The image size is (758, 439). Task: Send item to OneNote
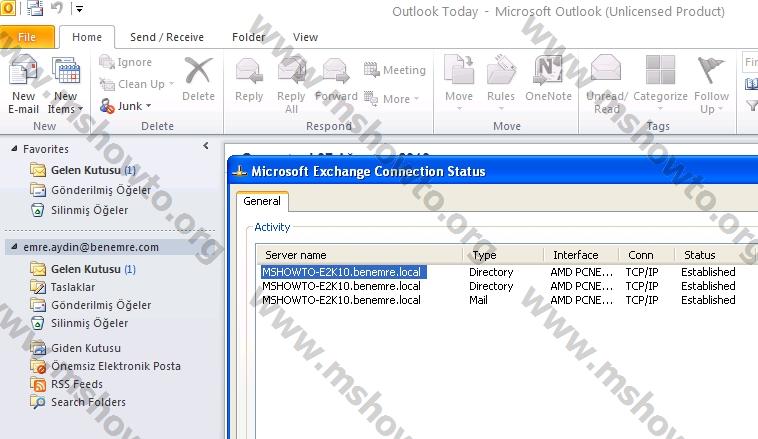coord(548,79)
